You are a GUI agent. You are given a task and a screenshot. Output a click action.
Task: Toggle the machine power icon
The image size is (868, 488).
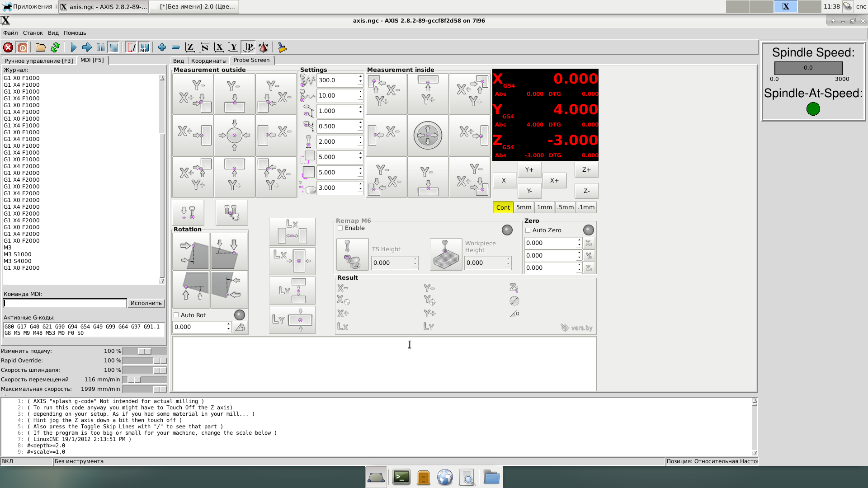[x=22, y=47]
